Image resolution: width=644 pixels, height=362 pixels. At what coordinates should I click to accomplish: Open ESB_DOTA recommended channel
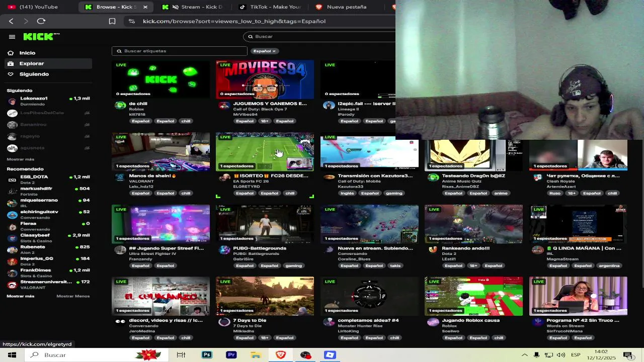[x=49, y=179]
